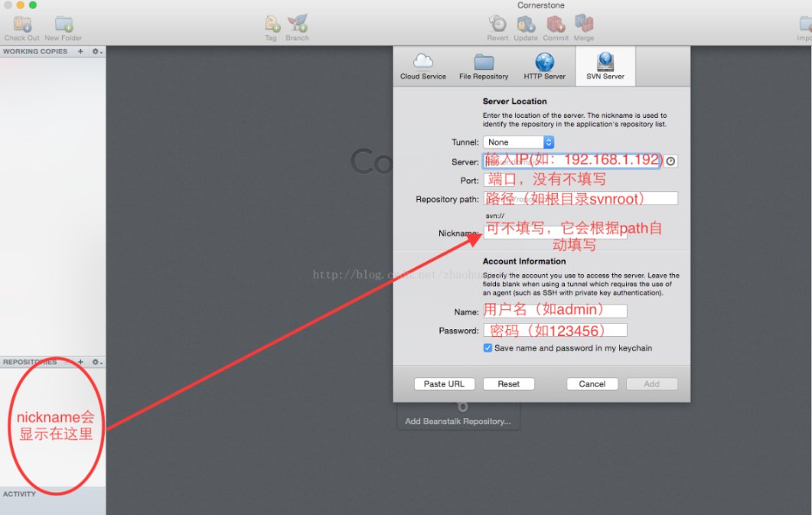The width and height of the screenshot is (812, 515).
Task: Select the SVN Server tab
Action: tap(605, 67)
